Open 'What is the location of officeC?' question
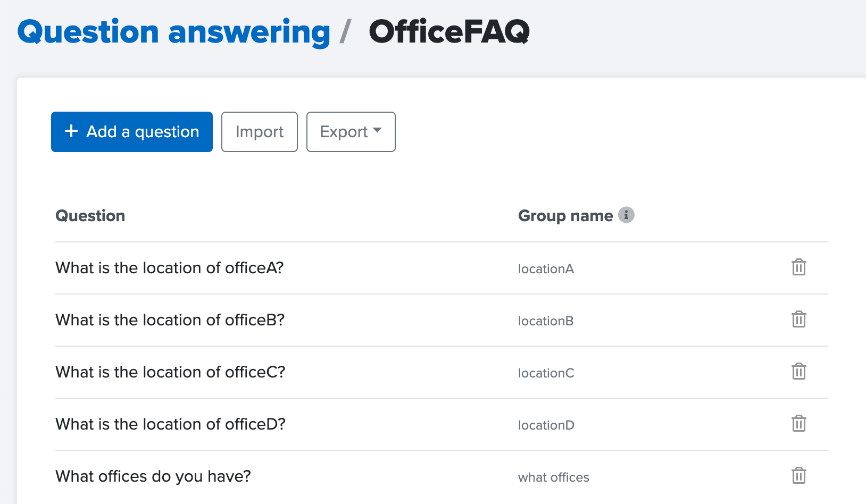The width and height of the screenshot is (866, 504). [171, 372]
